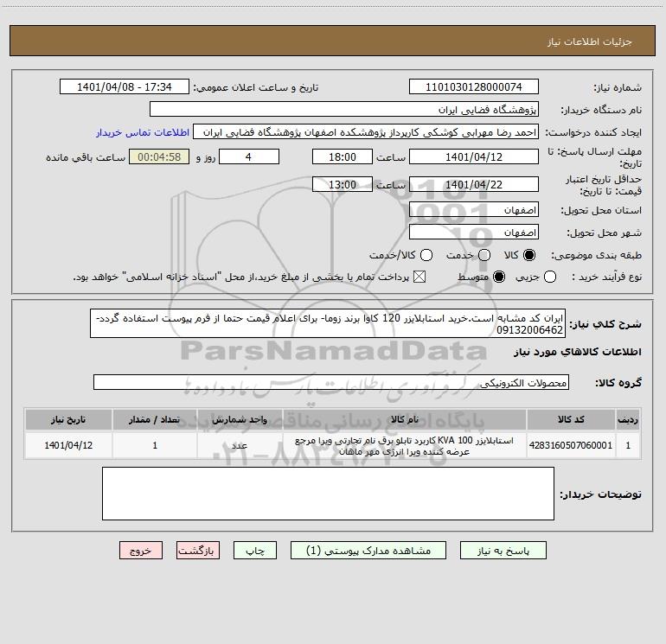Open مشاهده مدارک پیوستی (1) button
Viewport: 666px width, 644px height.
[368, 551]
